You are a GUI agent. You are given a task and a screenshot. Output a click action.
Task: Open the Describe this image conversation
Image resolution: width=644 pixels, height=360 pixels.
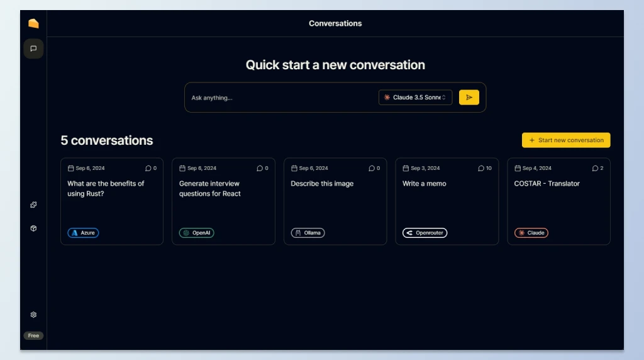(x=335, y=201)
